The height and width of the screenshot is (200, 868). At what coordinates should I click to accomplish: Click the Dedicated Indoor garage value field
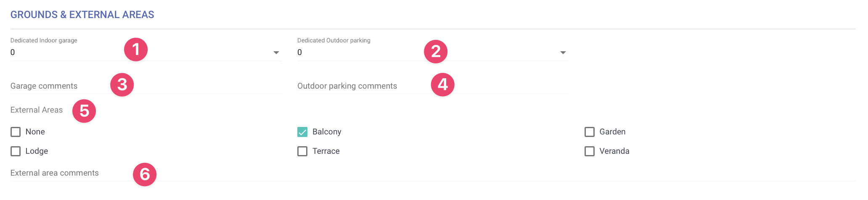click(63, 53)
